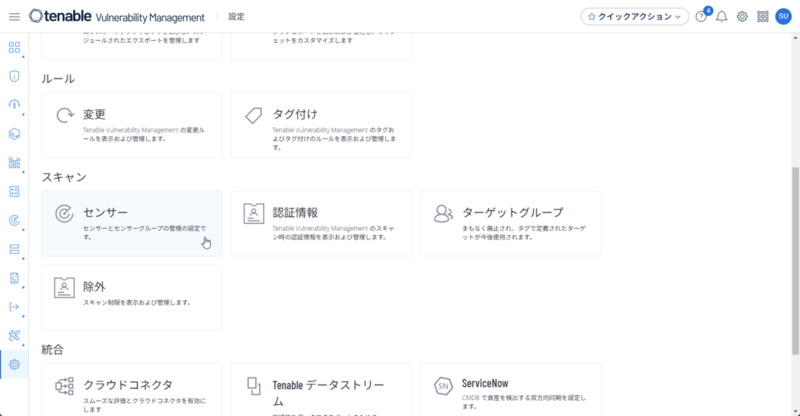Screen dimensions: 800x416
Task: Open the notifications bell
Action: point(721,17)
